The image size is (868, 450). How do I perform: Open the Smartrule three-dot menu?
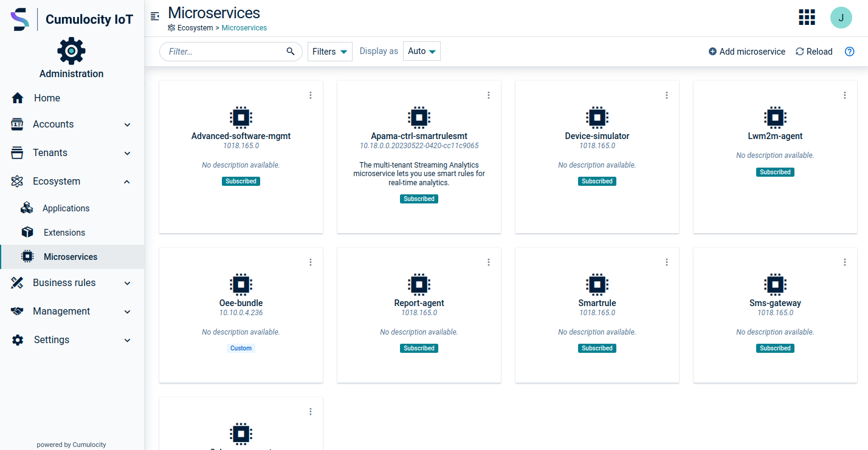point(667,262)
